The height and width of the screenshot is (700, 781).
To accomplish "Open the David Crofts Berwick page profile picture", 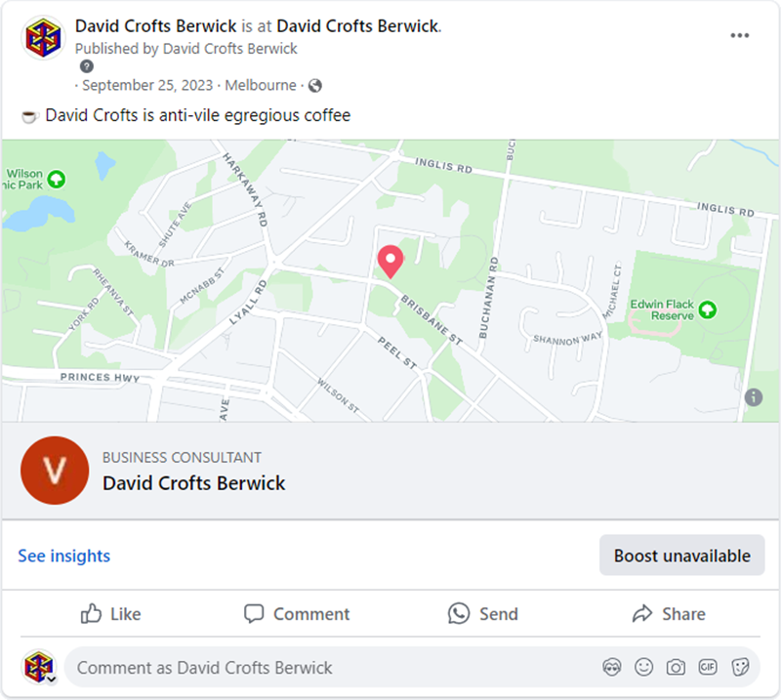I will pyautogui.click(x=43, y=37).
